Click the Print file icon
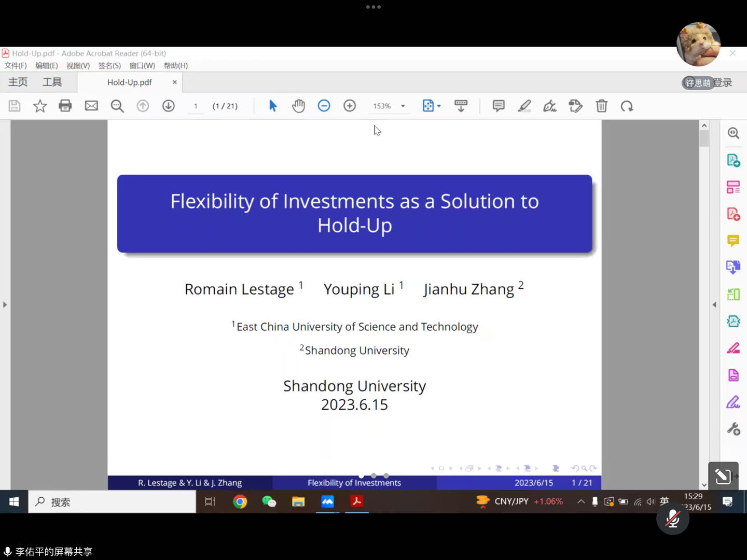Image resolution: width=747 pixels, height=560 pixels. 65,106
